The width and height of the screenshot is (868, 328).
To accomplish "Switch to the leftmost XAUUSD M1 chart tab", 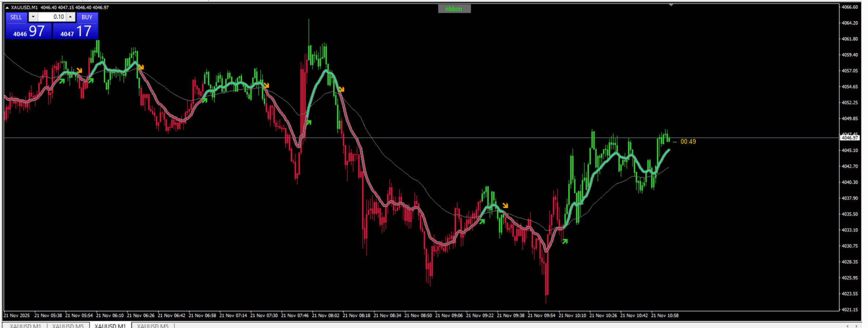I will [26, 325].
